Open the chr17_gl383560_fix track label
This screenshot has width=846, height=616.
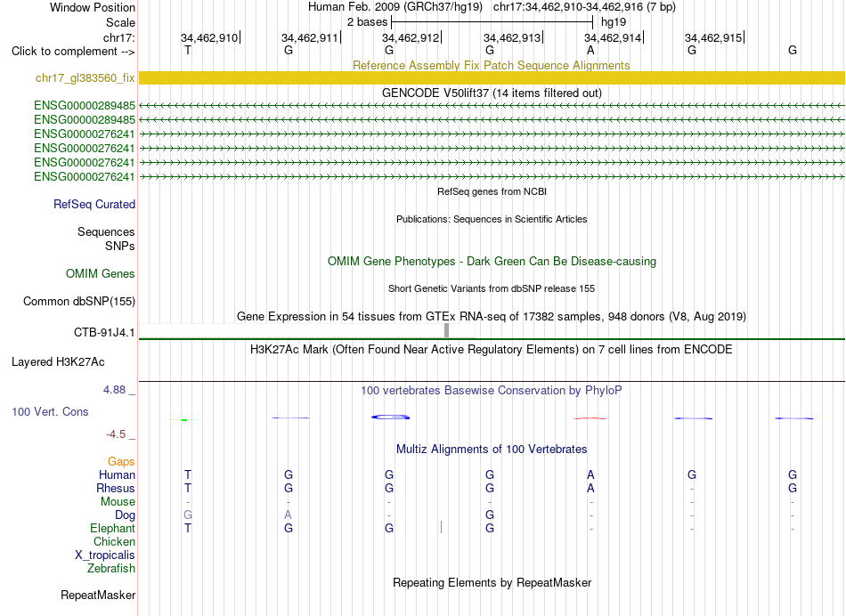85,77
